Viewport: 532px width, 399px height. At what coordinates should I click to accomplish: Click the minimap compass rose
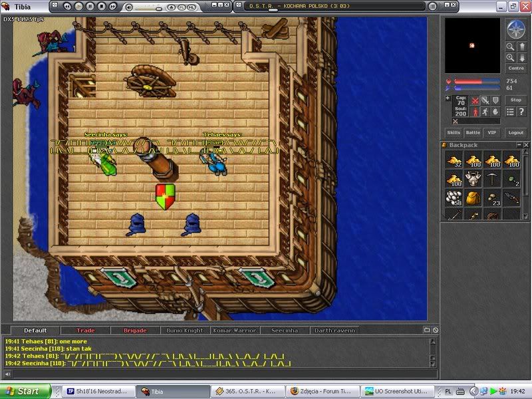pos(516,29)
